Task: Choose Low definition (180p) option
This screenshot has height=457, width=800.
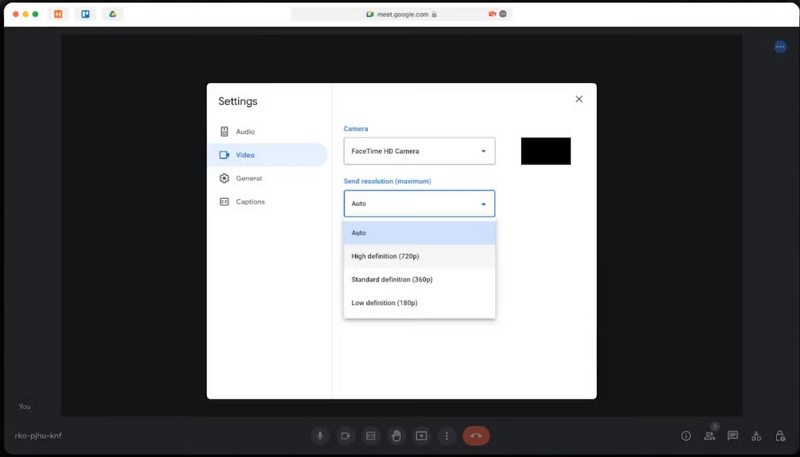Action: pos(419,303)
